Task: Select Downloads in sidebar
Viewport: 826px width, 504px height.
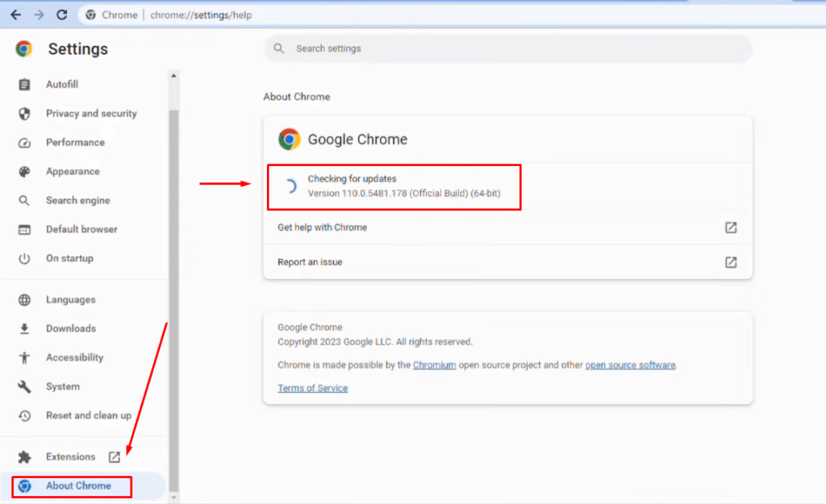Action: pos(71,328)
